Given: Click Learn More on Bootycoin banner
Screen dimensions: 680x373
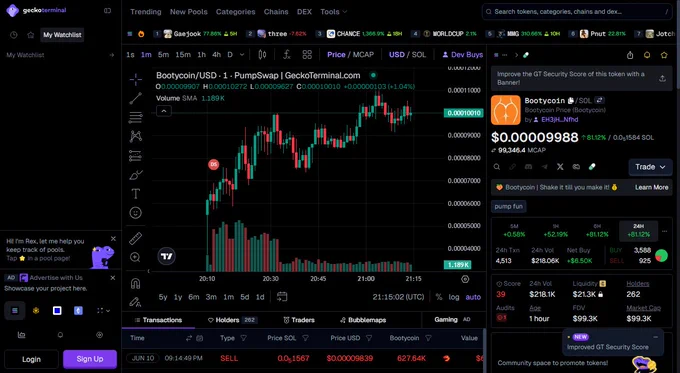Looking at the screenshot, I should click(651, 187).
